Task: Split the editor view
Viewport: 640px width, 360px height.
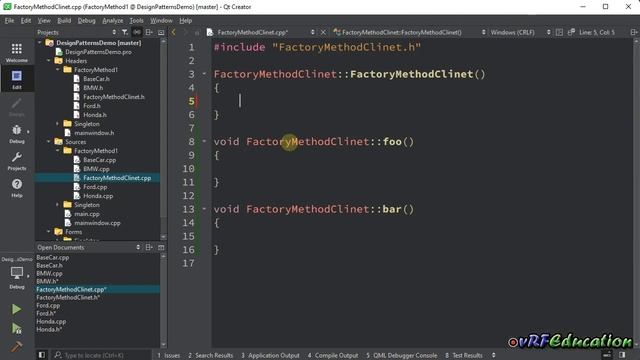Action: click(x=634, y=32)
